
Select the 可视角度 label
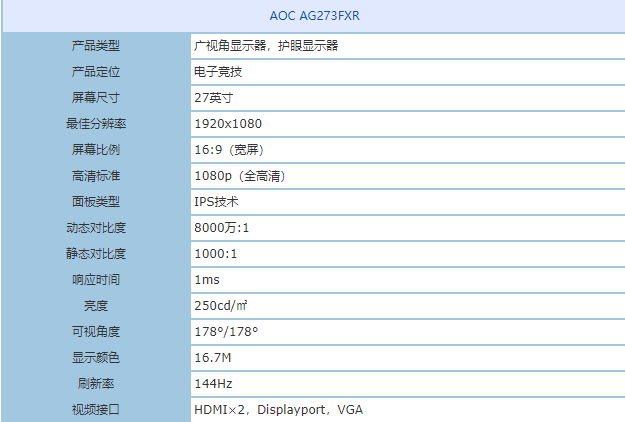pyautogui.click(x=96, y=332)
